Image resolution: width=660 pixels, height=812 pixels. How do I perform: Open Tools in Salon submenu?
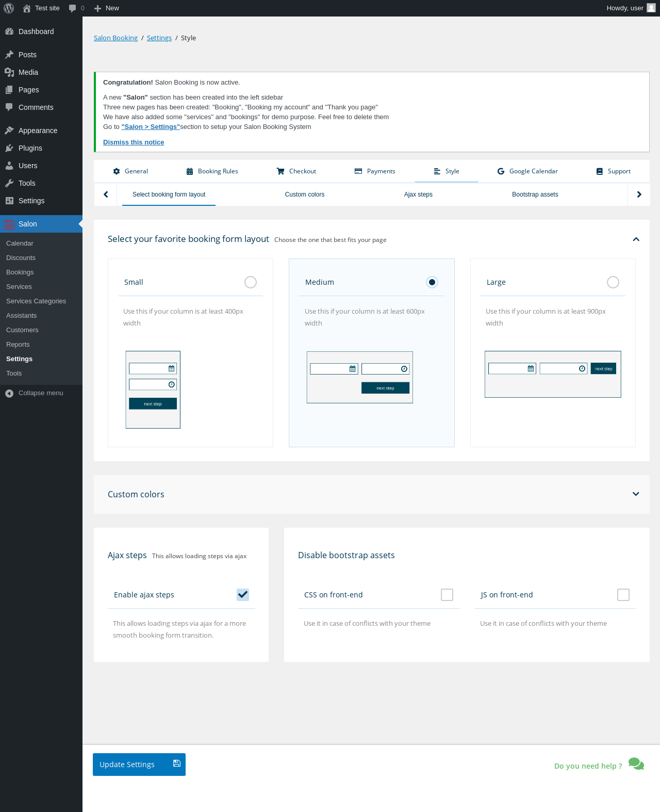[14, 373]
